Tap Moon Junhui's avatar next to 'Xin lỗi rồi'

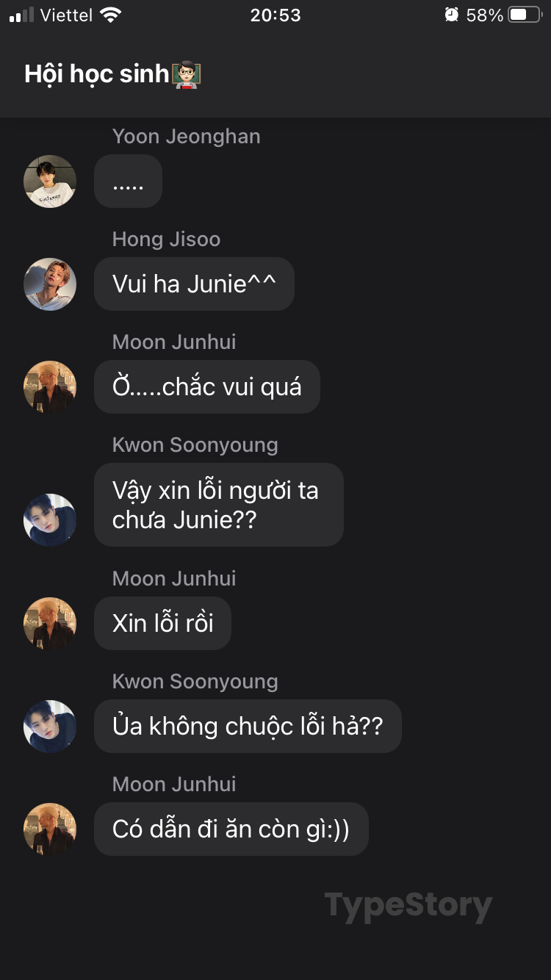pos(50,624)
